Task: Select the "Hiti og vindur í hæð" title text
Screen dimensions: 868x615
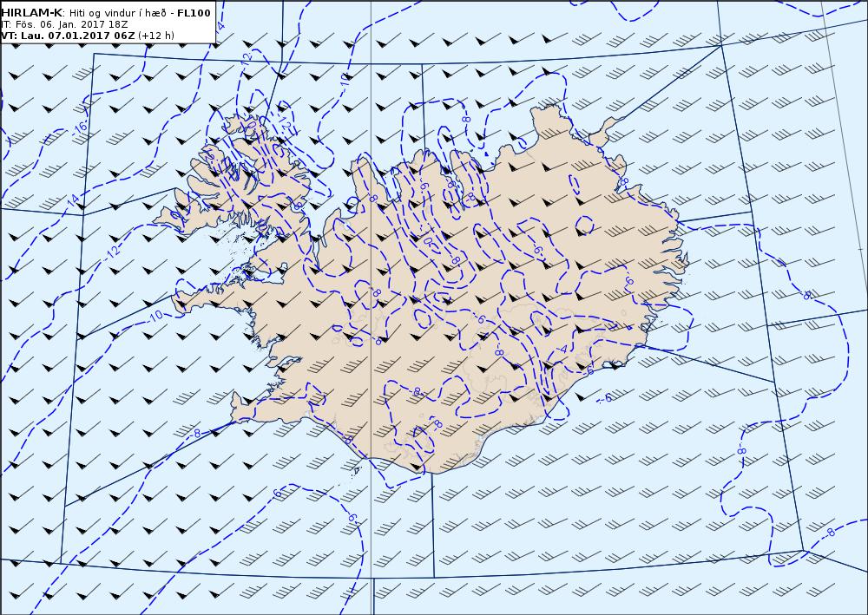Action: pos(118,13)
